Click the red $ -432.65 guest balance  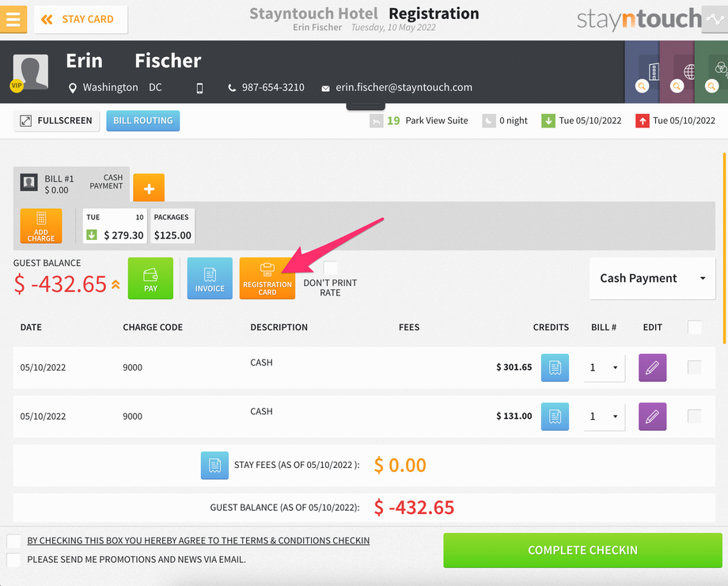point(60,284)
